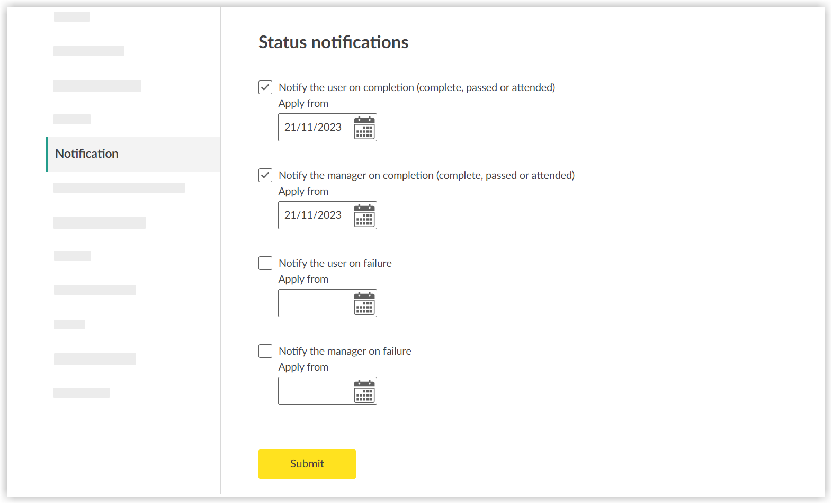This screenshot has width=832, height=504.
Task: Uncheck Notify the user on completion checkbox
Action: [x=265, y=87]
